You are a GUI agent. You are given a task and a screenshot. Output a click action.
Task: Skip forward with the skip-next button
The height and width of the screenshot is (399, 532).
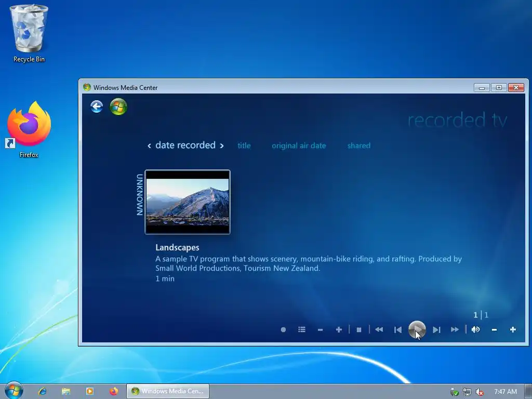pos(436,330)
